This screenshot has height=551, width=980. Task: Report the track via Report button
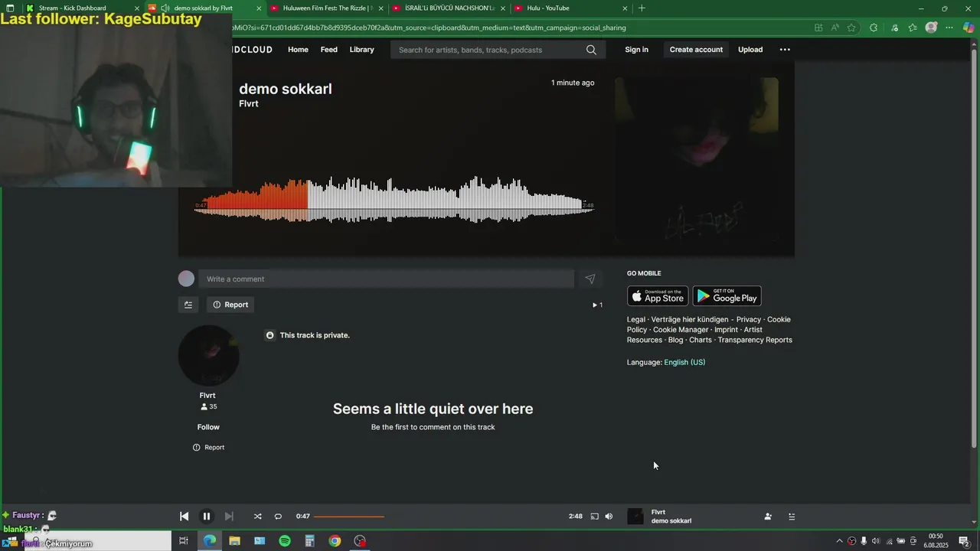coord(230,305)
